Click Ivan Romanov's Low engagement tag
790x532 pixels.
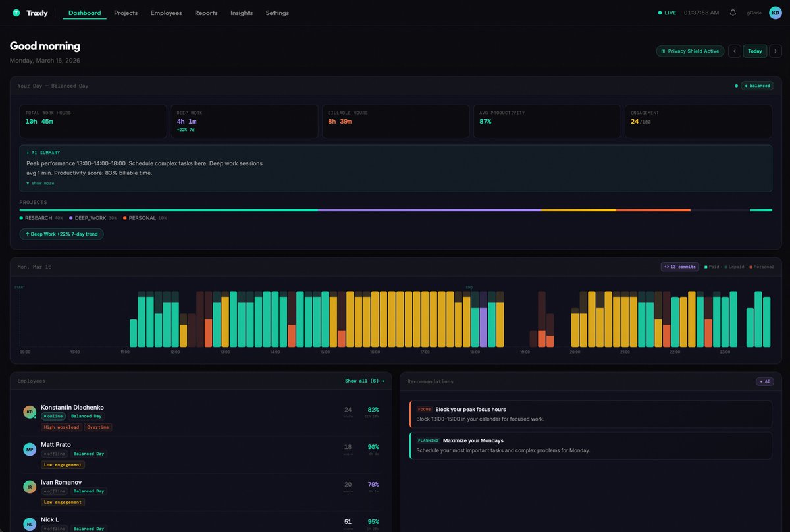tap(63, 502)
